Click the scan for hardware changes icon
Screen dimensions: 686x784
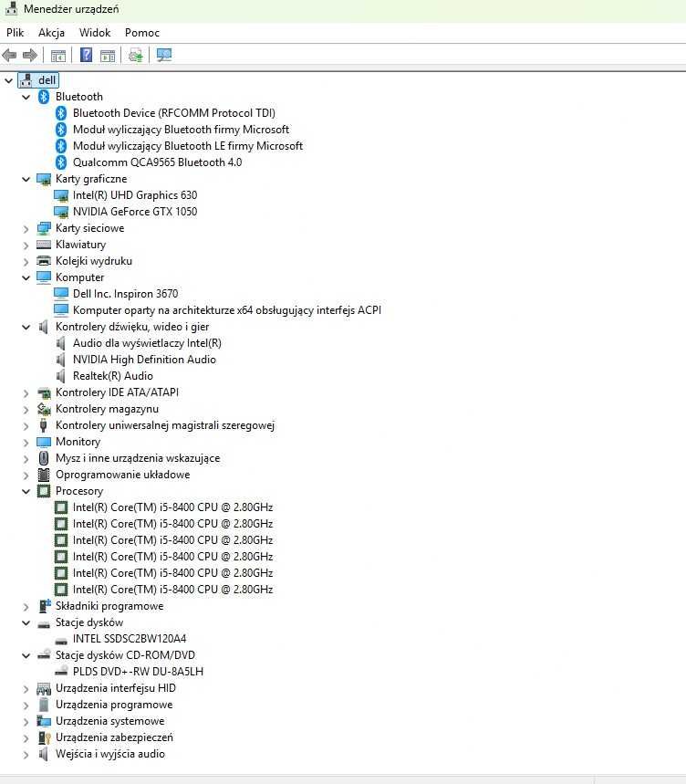coord(164,55)
